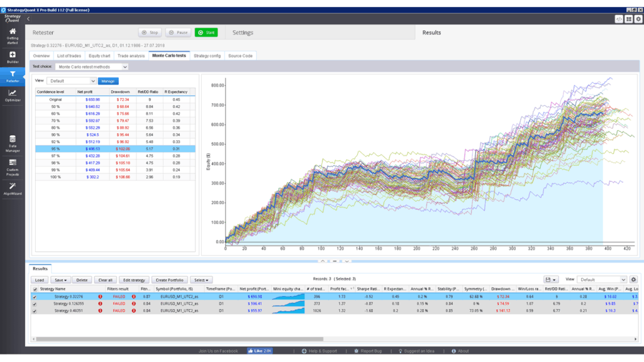Open the Data Manager
Image resolution: width=644 pixels, height=362 pixels.
click(13, 142)
